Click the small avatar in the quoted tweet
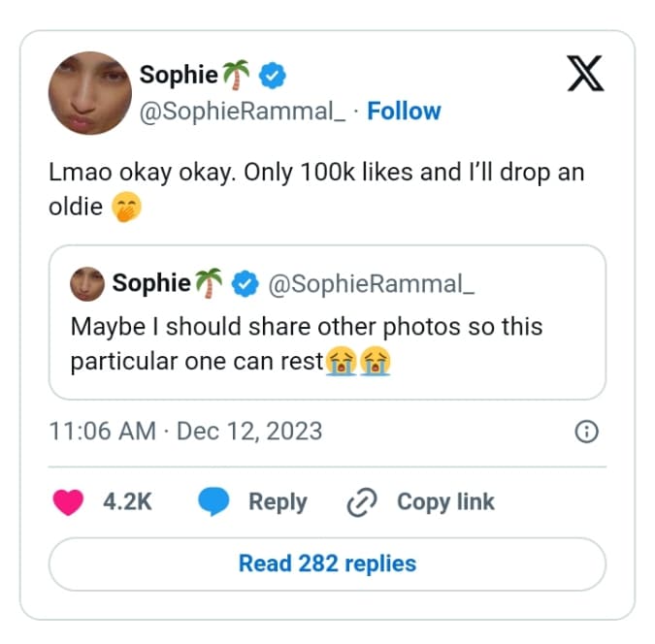The image size is (655, 644). pyautogui.click(x=87, y=283)
